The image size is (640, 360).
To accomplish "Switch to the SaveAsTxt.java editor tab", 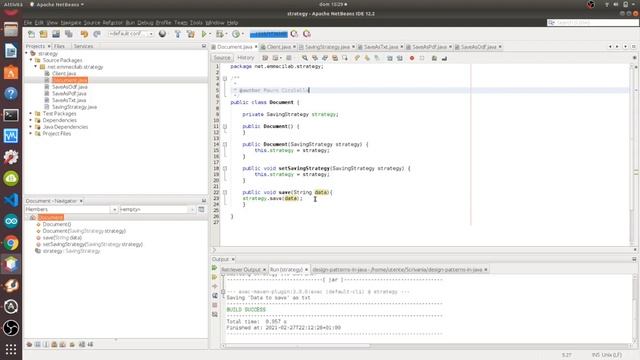I will point(381,47).
